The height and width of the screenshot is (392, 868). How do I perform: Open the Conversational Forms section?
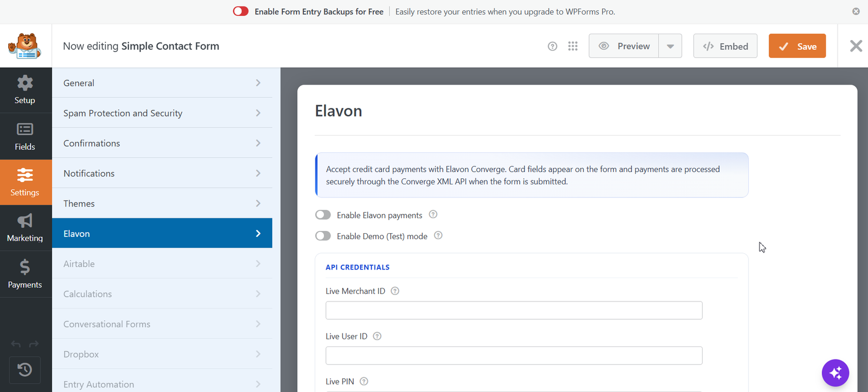tap(162, 324)
